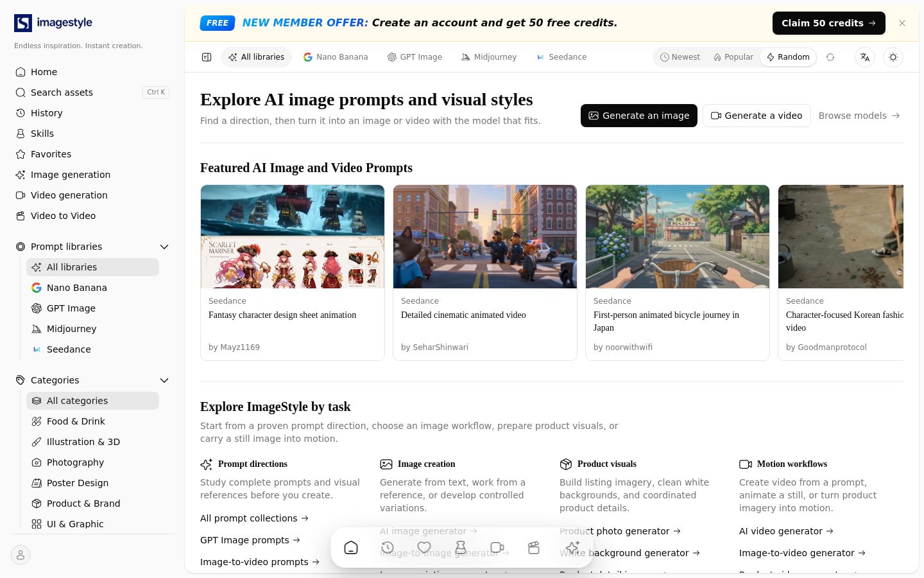Click the home icon in the floating bottom bar

[x=351, y=548]
